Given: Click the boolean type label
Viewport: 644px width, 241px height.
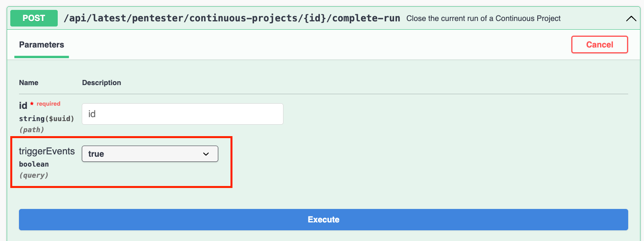Looking at the screenshot, I should (x=34, y=164).
